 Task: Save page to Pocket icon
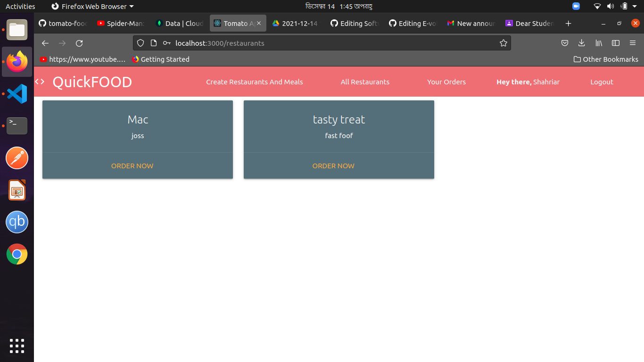coord(564,43)
